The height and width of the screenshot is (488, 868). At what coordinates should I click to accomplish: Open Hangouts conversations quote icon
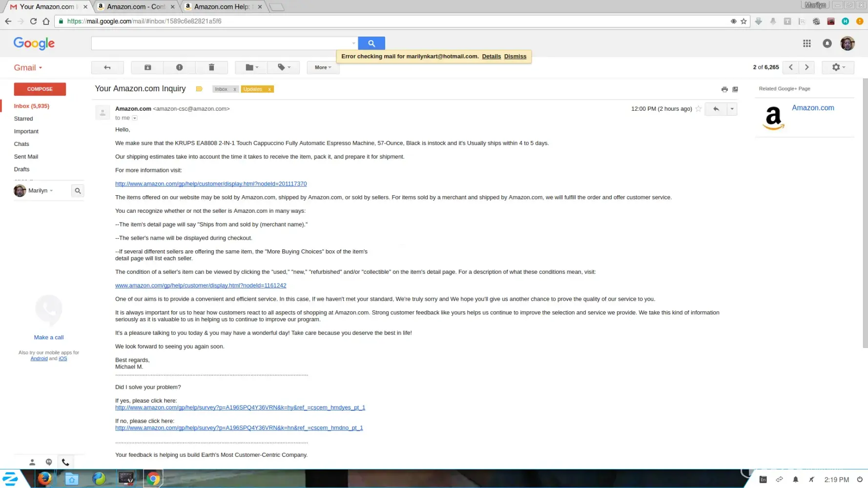(x=49, y=462)
